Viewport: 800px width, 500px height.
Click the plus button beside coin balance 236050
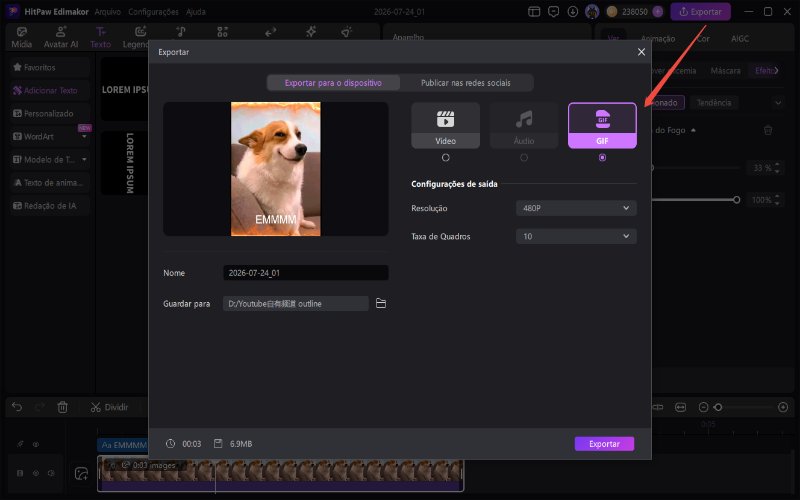tap(658, 11)
